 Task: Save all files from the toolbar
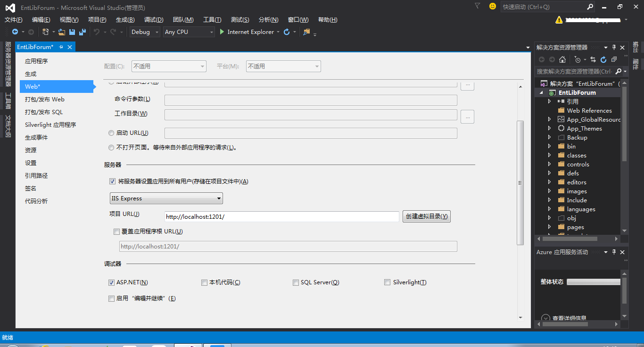(83, 32)
